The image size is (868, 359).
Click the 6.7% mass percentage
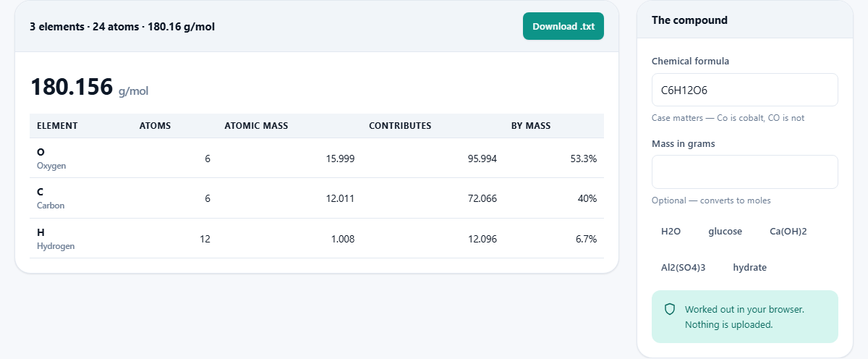click(586, 239)
